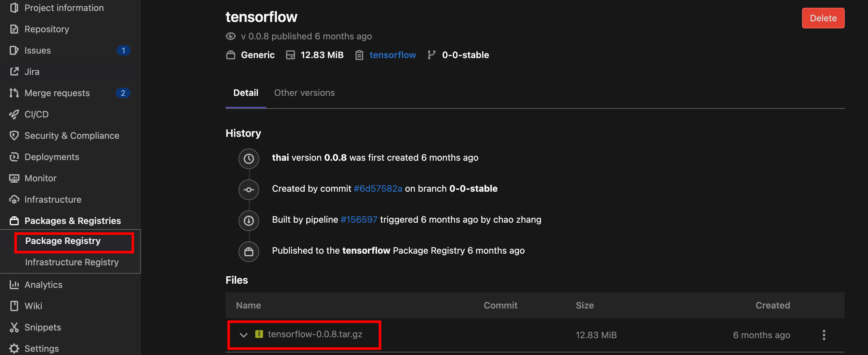Click the tensorflow page title
This screenshot has height=355, width=868.
click(x=261, y=17)
